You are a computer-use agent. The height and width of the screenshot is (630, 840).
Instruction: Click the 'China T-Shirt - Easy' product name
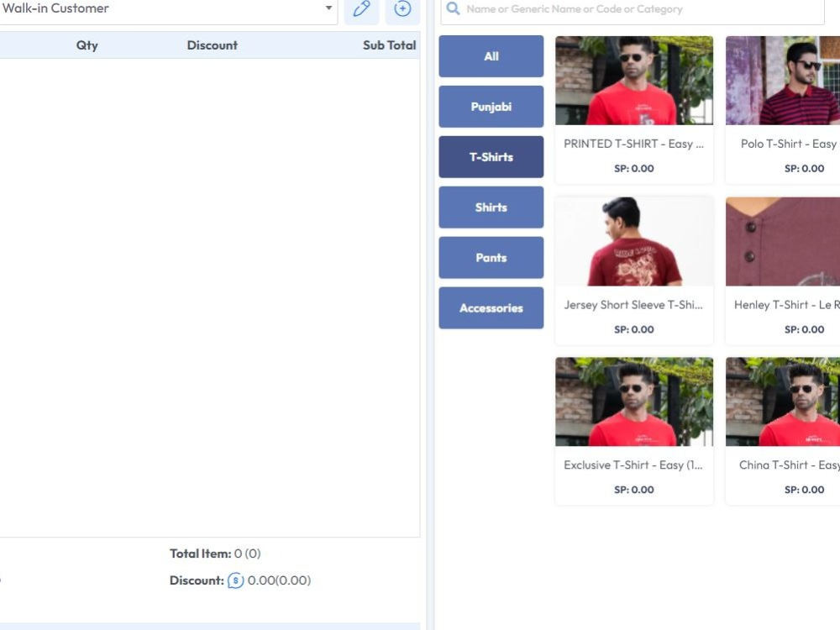tap(790, 465)
